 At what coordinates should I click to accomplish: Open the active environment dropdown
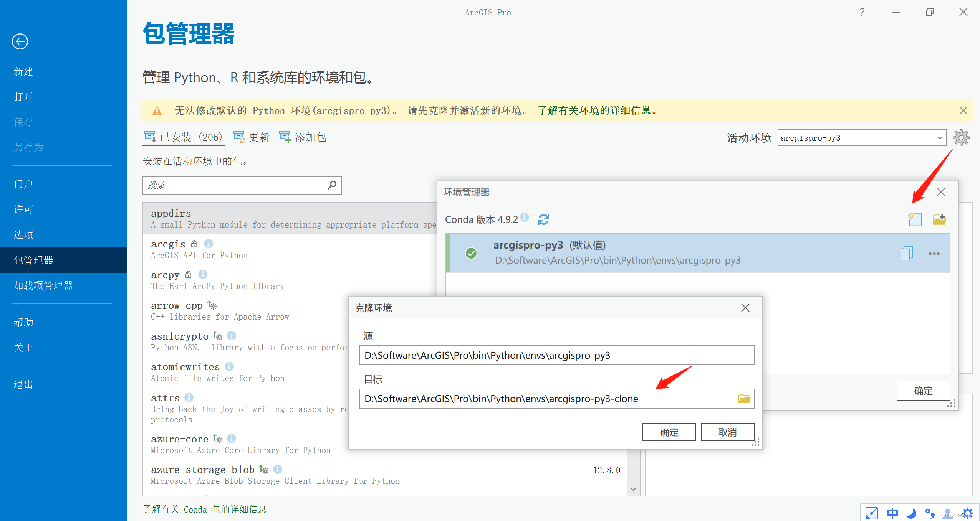pos(939,138)
